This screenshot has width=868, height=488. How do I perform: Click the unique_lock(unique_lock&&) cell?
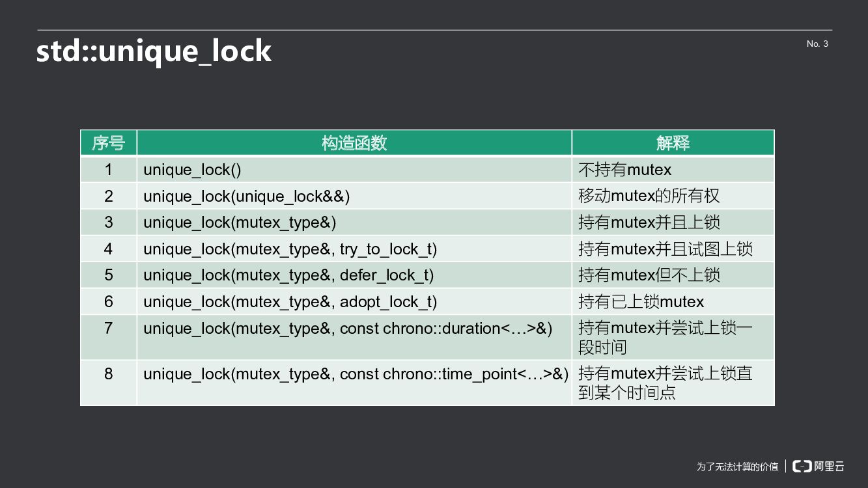point(247,197)
